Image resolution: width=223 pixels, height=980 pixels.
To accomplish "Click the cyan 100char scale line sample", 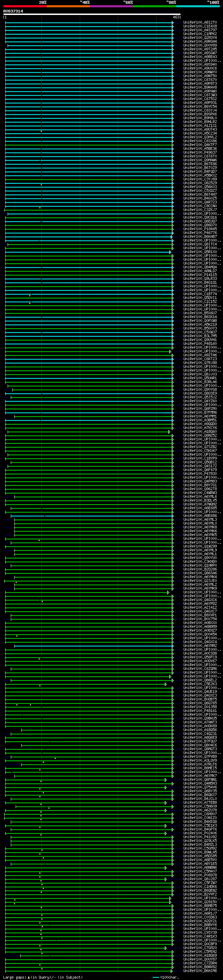I will coord(156,977).
